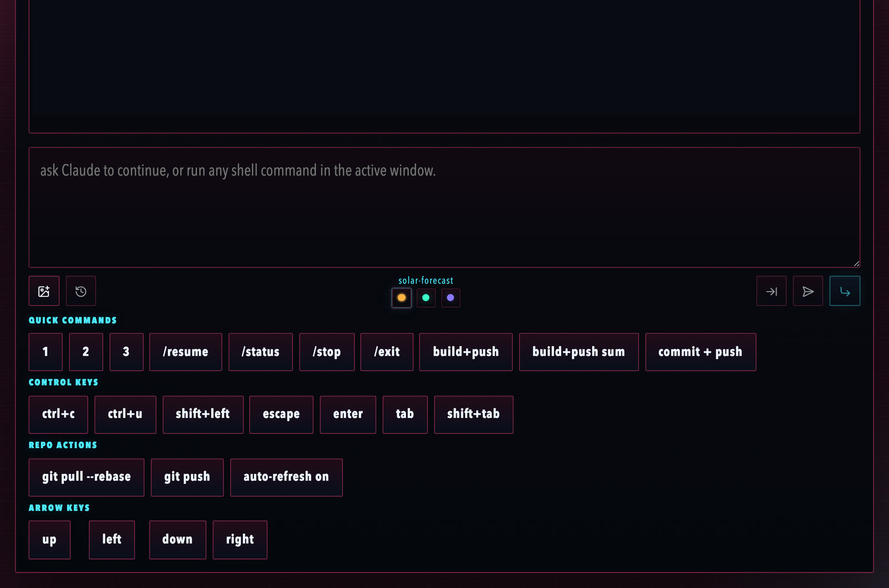Run the /stop quick command
The image size is (889, 588).
click(327, 352)
